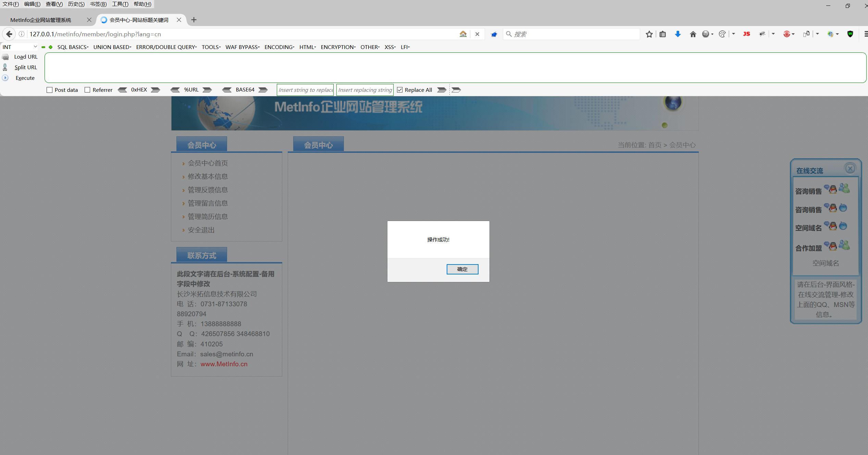Open the 书签(B) menu

(x=98, y=4)
